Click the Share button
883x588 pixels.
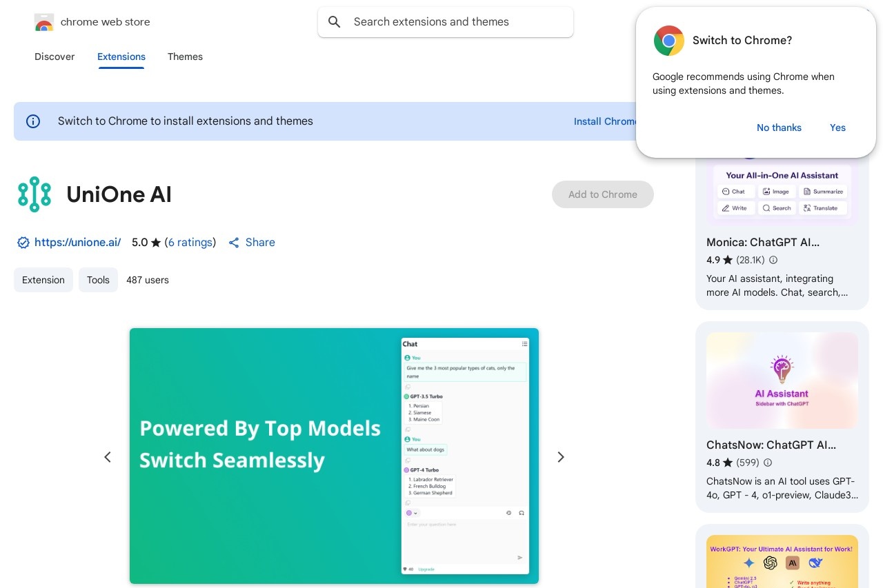pyautogui.click(x=252, y=243)
